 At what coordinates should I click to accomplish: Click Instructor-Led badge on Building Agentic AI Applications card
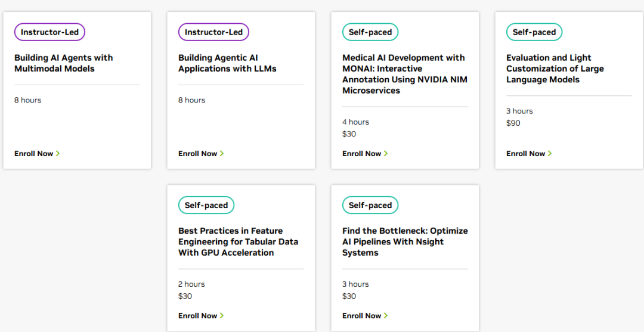[x=213, y=32]
